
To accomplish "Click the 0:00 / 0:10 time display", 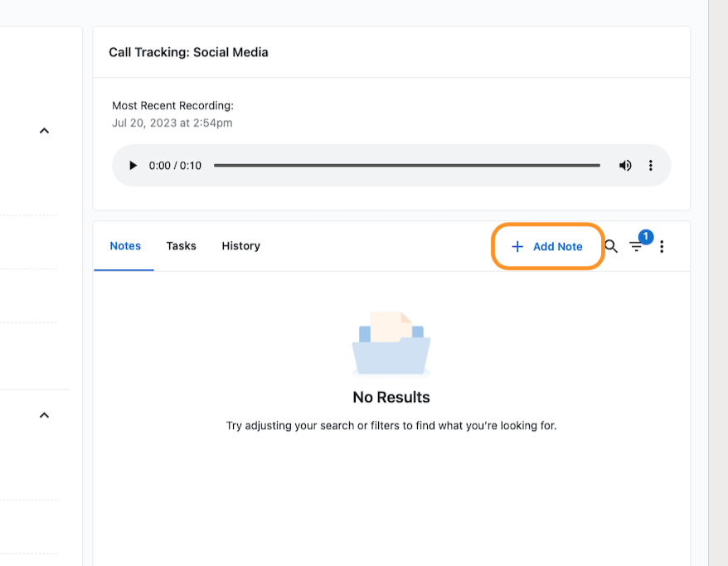I will pos(175,166).
